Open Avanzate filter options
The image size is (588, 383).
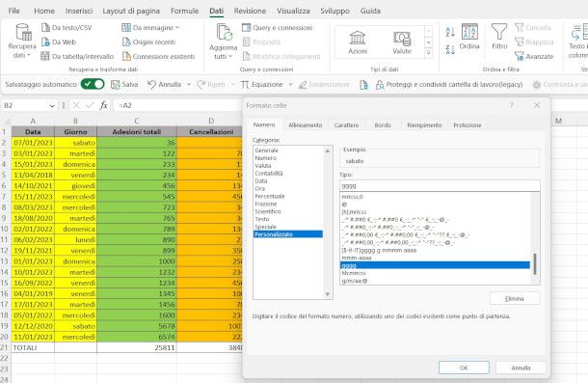pos(534,56)
